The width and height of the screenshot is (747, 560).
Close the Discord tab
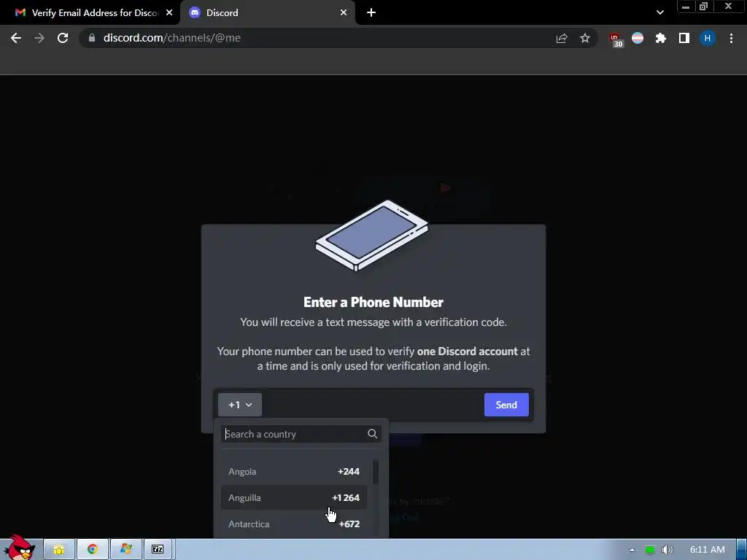[344, 13]
